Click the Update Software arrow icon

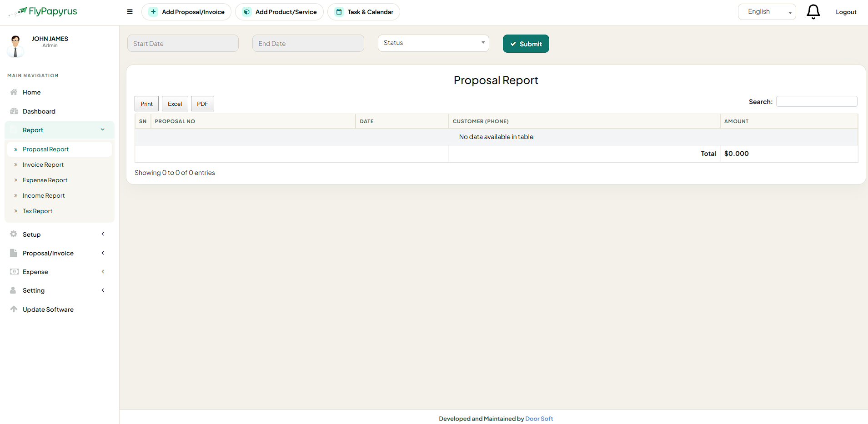coord(14,309)
